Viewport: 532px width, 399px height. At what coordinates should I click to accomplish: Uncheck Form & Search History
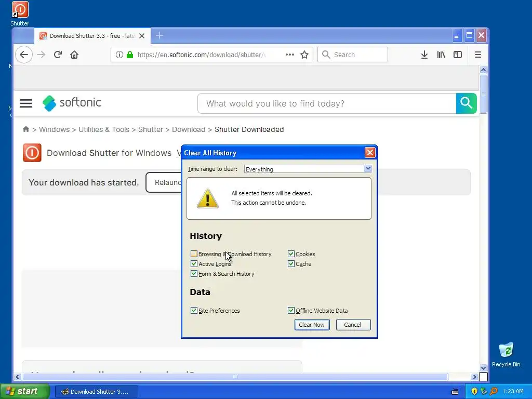point(194,273)
